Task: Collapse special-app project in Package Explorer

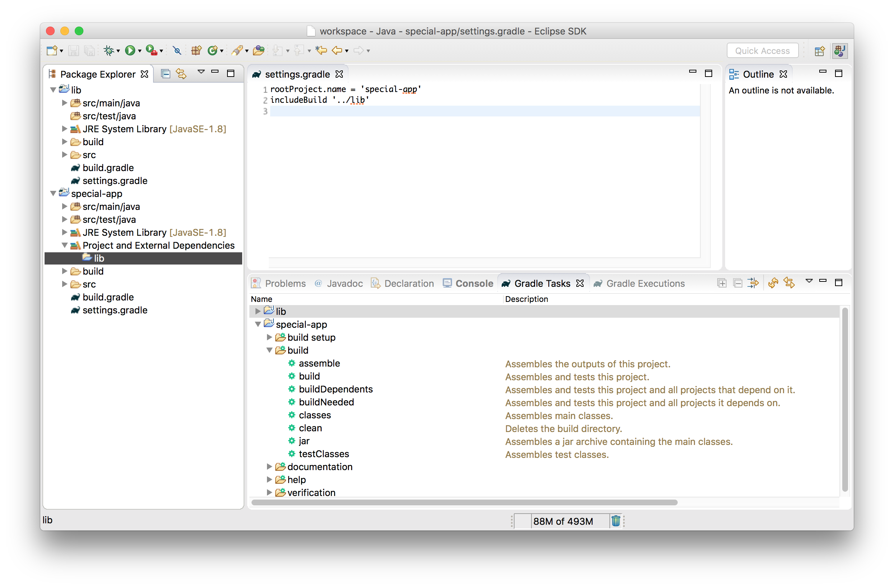Action: tap(53, 193)
